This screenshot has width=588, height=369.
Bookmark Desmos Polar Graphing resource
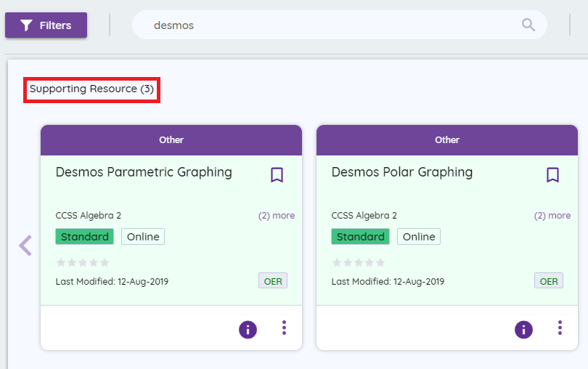point(552,175)
